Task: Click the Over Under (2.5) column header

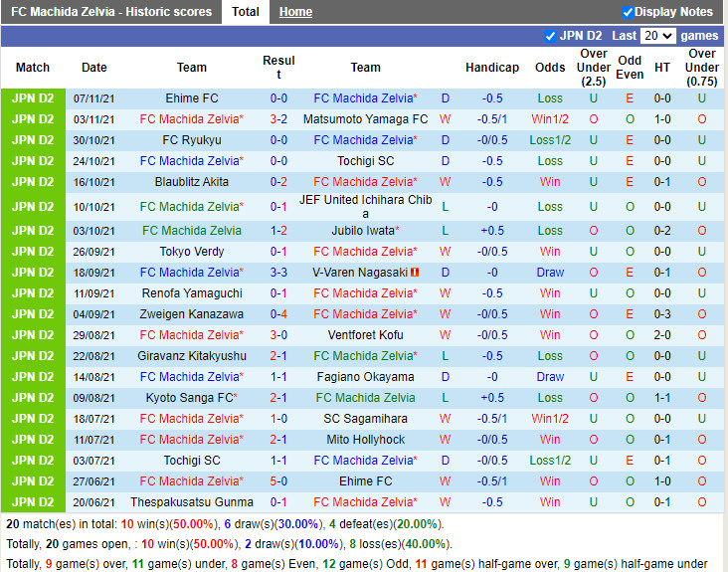Action: click(x=594, y=68)
